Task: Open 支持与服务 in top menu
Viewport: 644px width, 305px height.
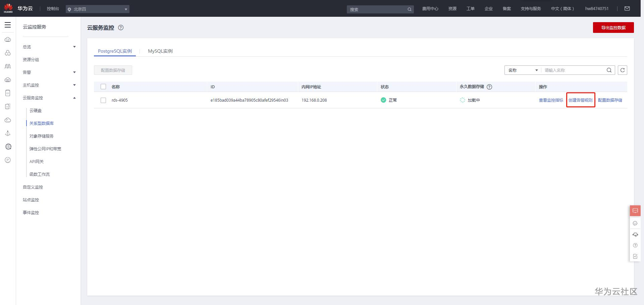Action: click(x=531, y=9)
